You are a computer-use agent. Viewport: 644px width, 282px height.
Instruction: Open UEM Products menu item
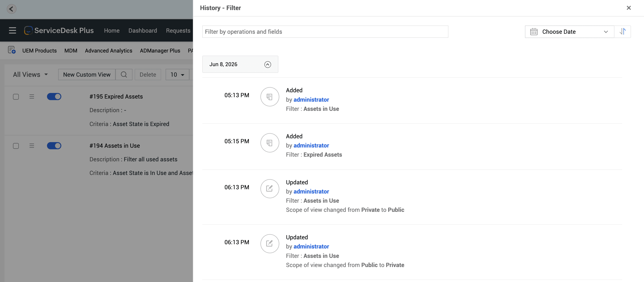click(x=40, y=51)
